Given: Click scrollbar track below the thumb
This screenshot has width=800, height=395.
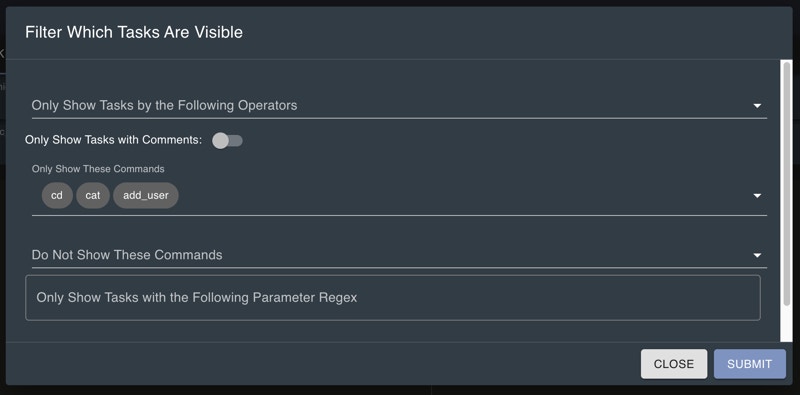Looking at the screenshot, I should click(x=787, y=324).
